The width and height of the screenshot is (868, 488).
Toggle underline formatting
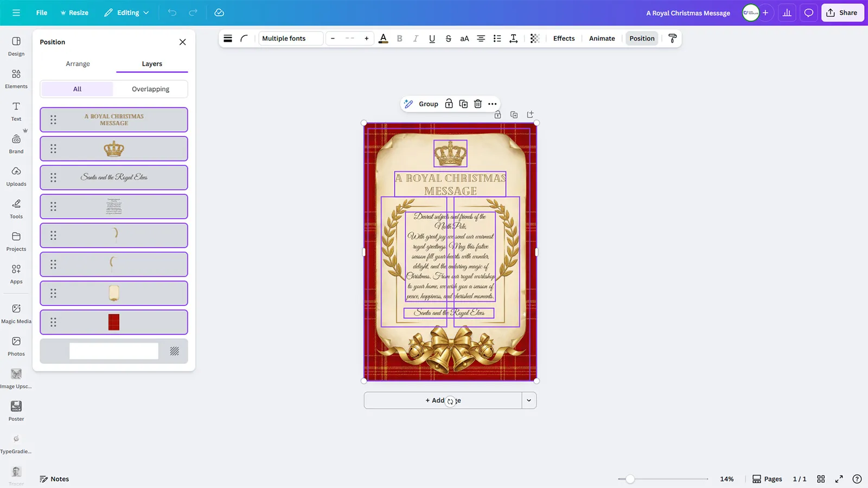tap(432, 38)
